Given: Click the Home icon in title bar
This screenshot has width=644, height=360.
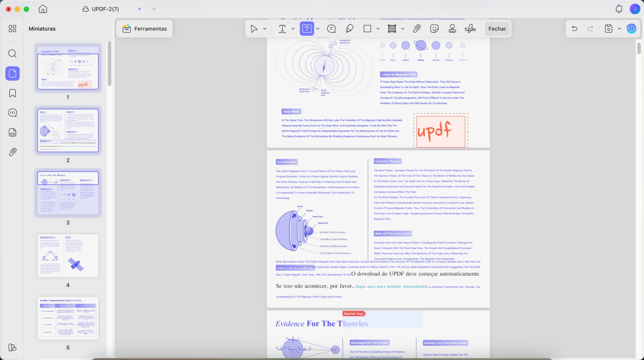Looking at the screenshot, I should 43,9.
